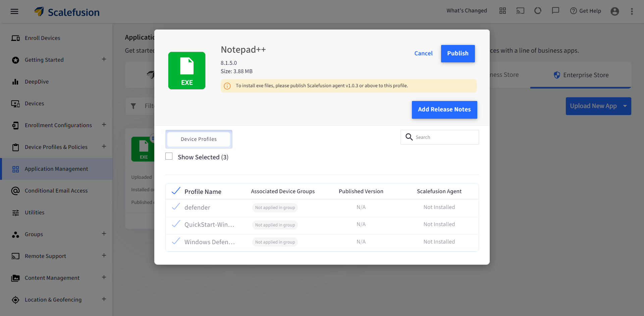Click the Profile Name column header
The height and width of the screenshot is (316, 644).
[x=203, y=192]
